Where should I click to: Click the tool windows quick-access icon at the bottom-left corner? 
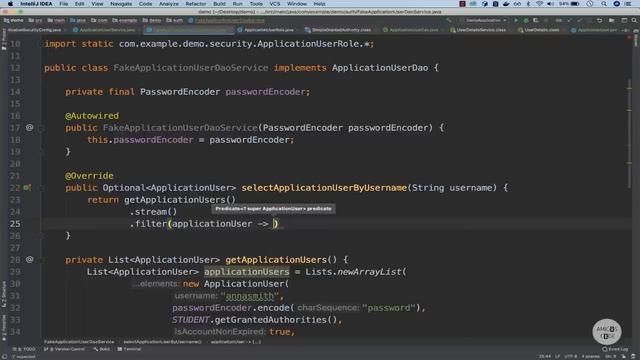[x=4, y=357]
